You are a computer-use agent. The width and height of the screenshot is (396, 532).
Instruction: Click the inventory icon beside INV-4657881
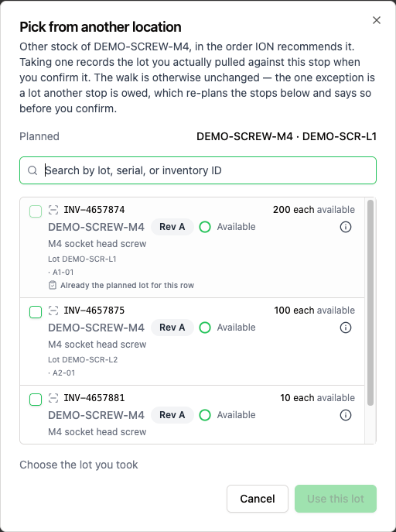pos(53,397)
